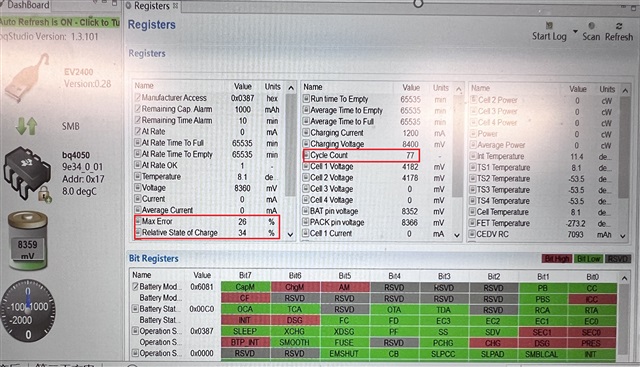Click the Temperature register row icon
This screenshot has width=640, height=367.
pyautogui.click(x=138, y=176)
